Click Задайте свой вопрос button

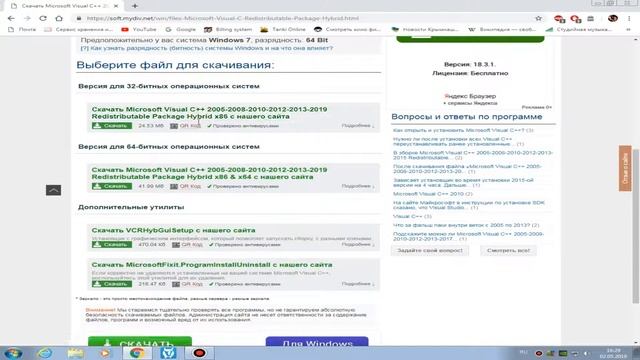pyautogui.click(x=430, y=251)
